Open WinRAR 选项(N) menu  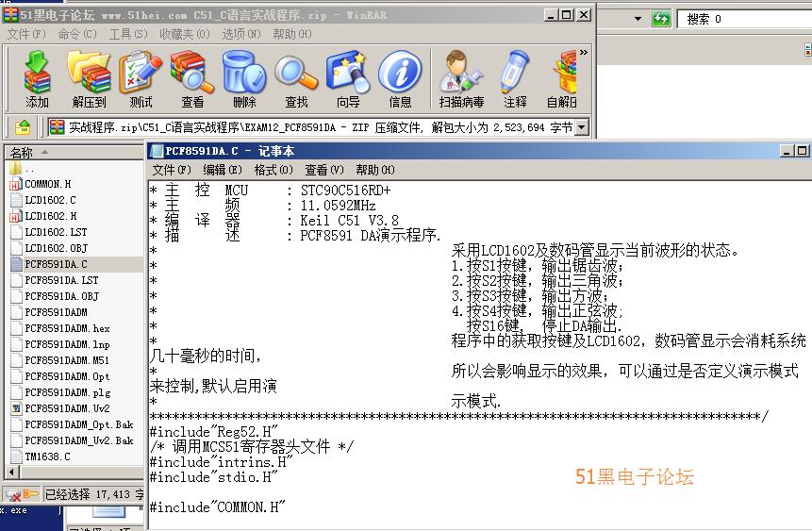(240, 34)
